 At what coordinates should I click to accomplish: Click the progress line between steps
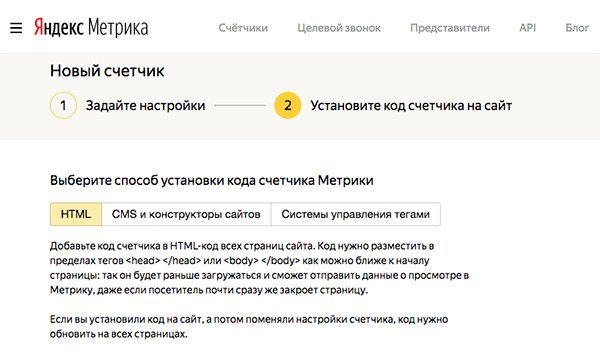coord(240,105)
